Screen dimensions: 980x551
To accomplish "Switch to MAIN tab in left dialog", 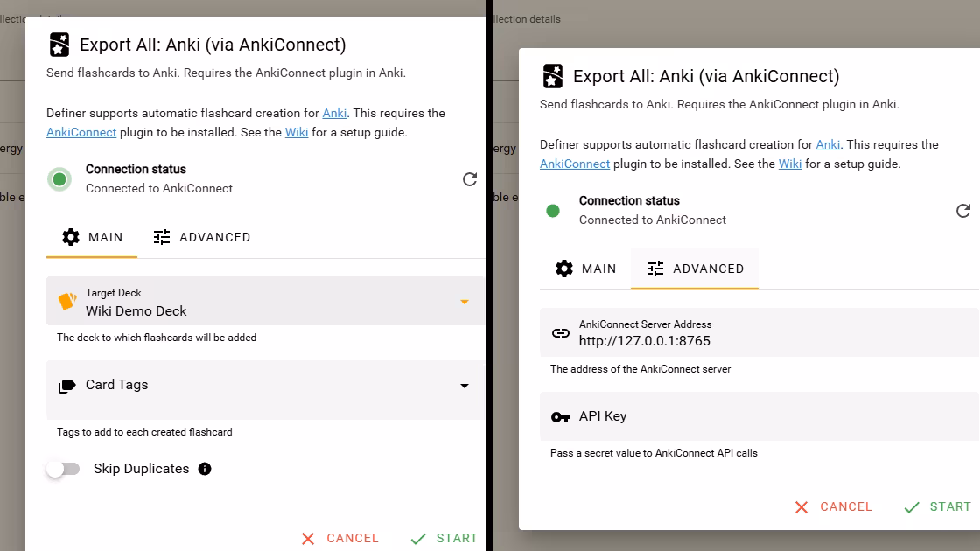I will coord(92,237).
